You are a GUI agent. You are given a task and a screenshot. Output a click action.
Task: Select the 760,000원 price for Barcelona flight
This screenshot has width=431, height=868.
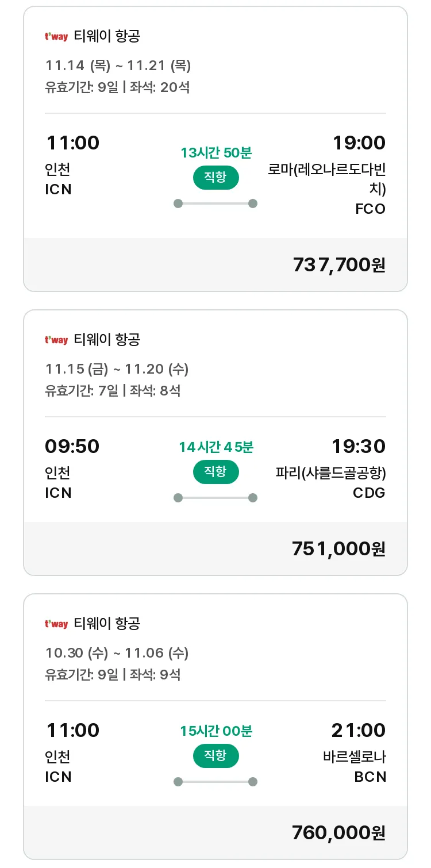(x=339, y=833)
